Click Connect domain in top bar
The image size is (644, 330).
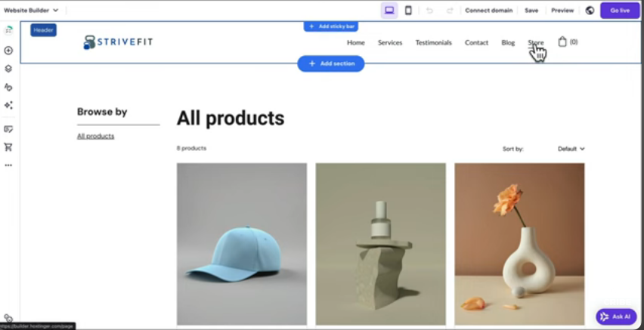tap(489, 11)
